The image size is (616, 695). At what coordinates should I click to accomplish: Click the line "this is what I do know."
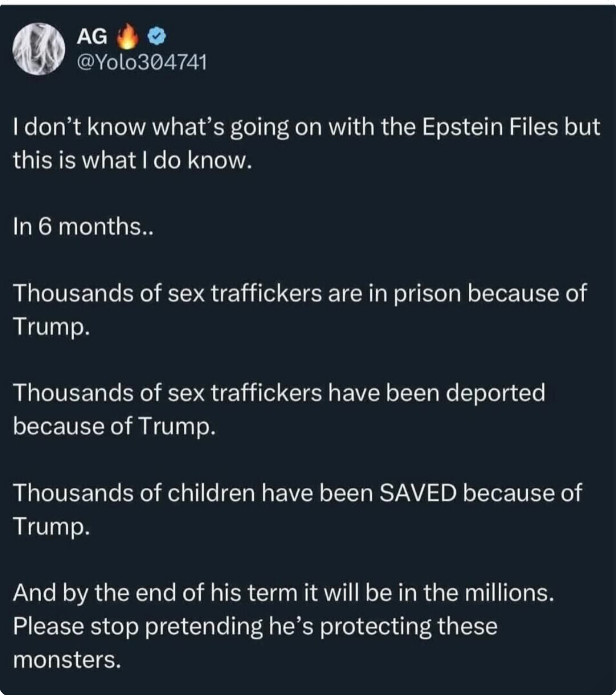tap(132, 160)
